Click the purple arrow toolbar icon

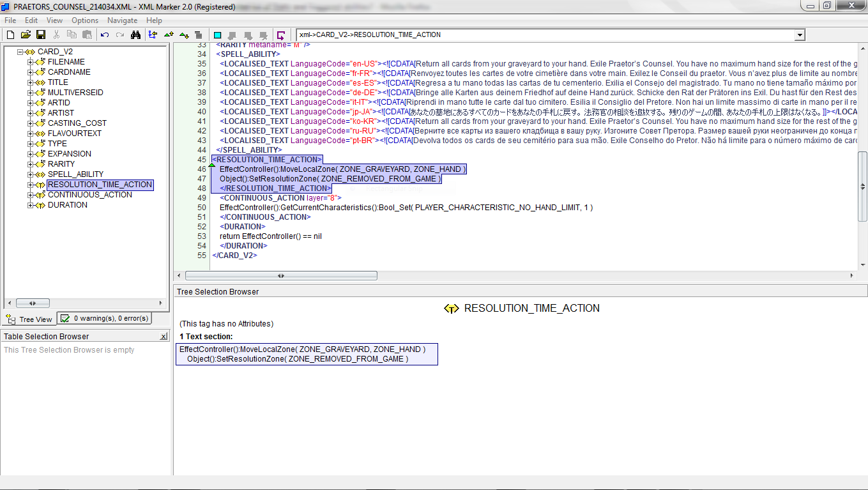[x=281, y=34]
